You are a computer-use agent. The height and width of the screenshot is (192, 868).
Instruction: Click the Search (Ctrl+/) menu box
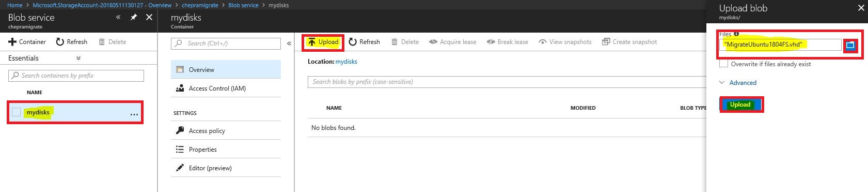226,43
